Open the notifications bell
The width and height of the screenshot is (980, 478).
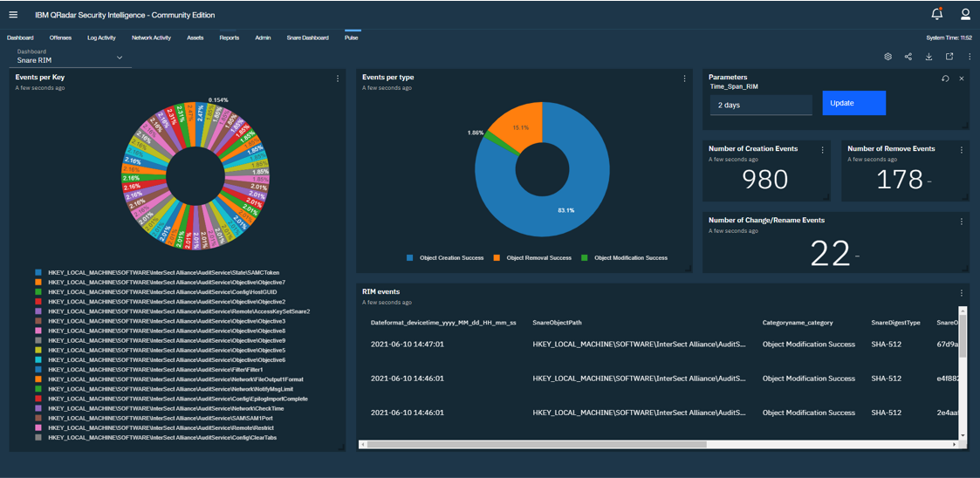coord(936,14)
